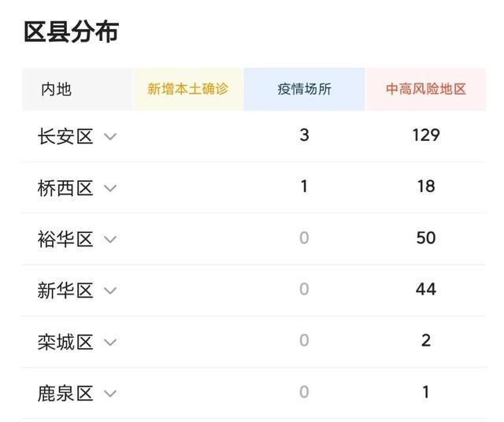
Task: Expand the 长安区 row chevron
Action: point(110,136)
